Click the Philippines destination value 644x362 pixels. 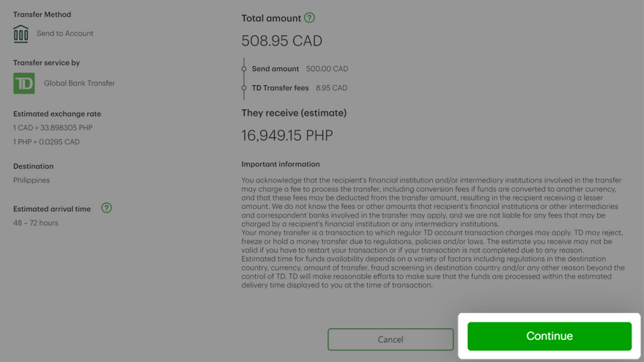(32, 180)
